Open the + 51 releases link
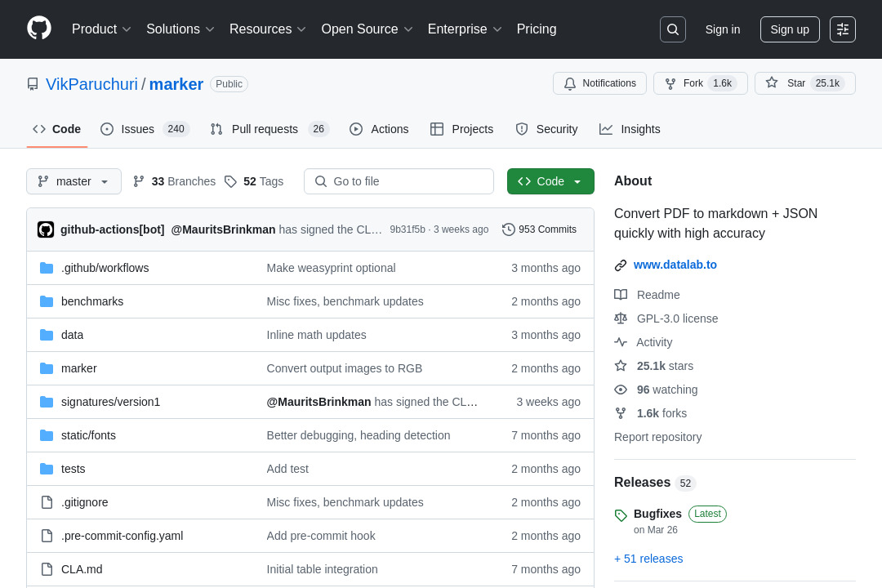This screenshot has width=882, height=588. pos(648,559)
